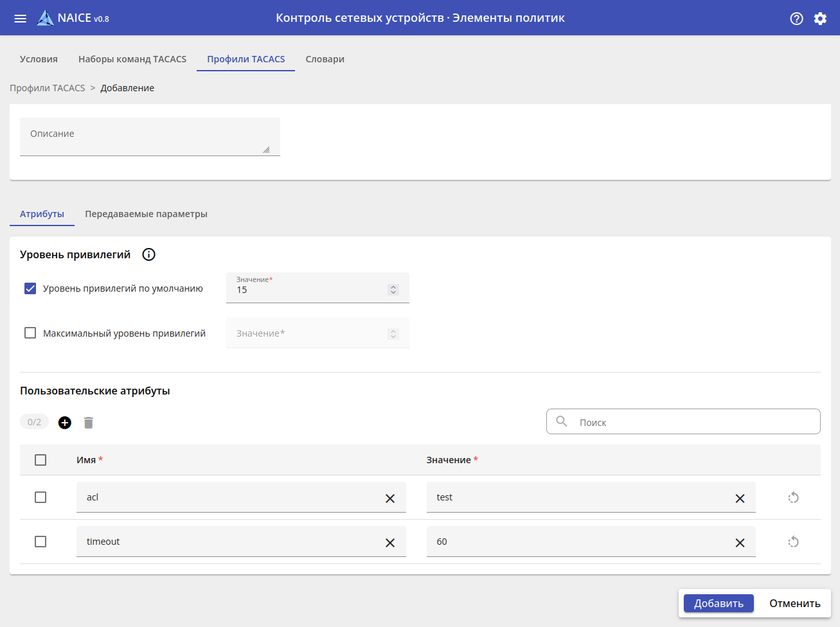The width and height of the screenshot is (840, 627).
Task: Select the acl attribute row checkbox
Action: pyautogui.click(x=40, y=497)
